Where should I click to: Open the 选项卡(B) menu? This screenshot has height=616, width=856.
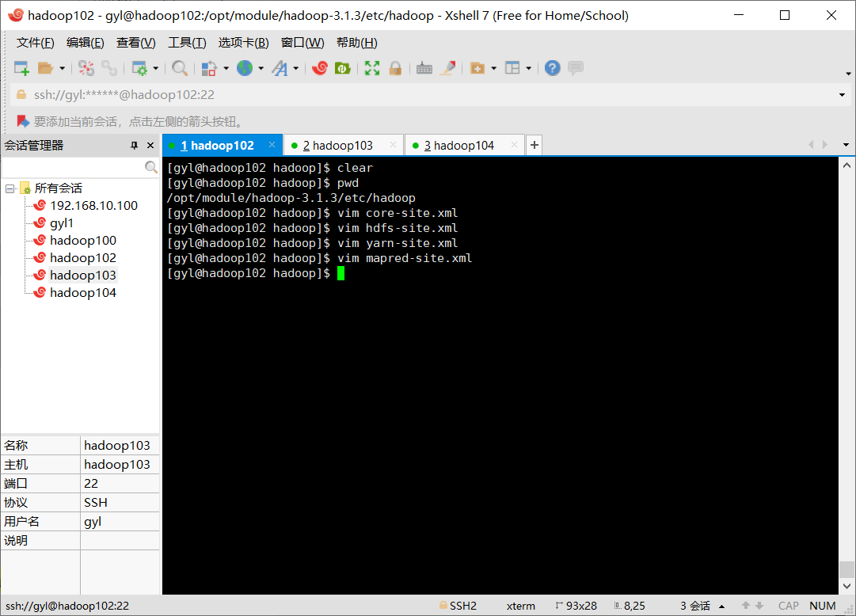click(243, 43)
